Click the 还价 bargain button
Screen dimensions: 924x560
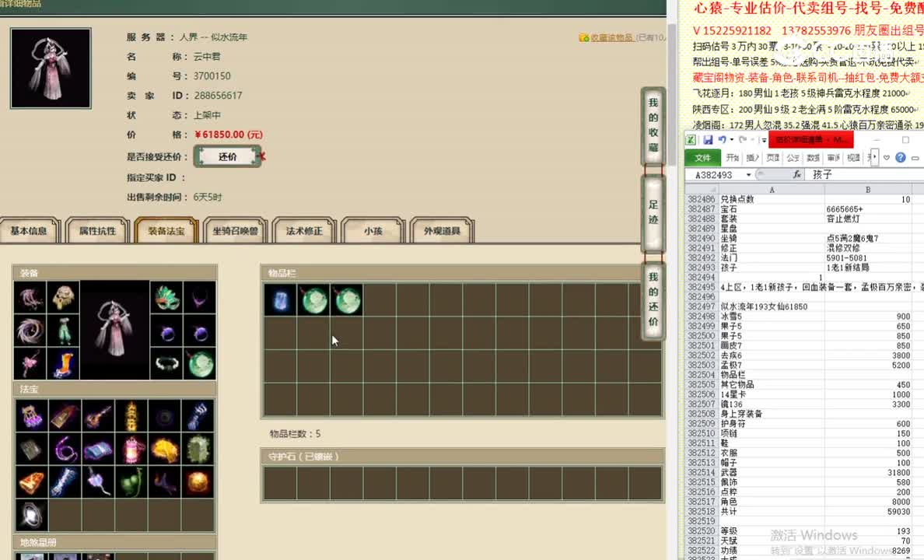pyautogui.click(x=227, y=157)
